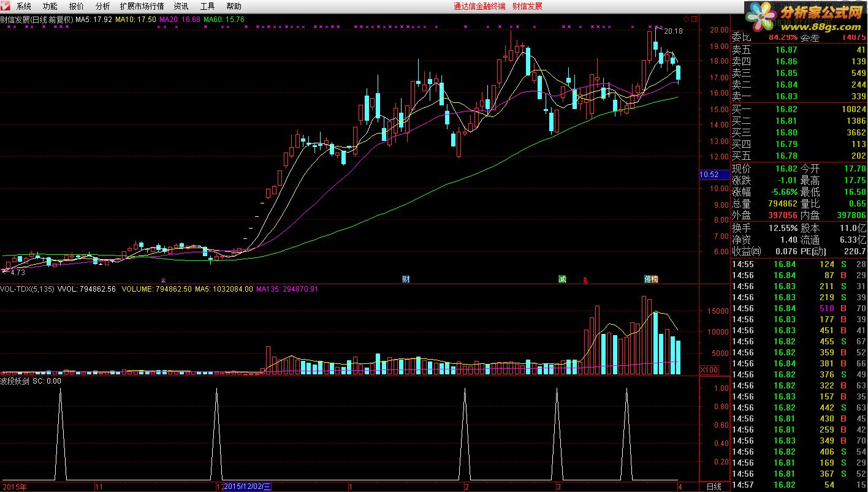868x492 pixels.
Task: Click the blue double-arrow marker under the chart
Action: pos(163,279)
